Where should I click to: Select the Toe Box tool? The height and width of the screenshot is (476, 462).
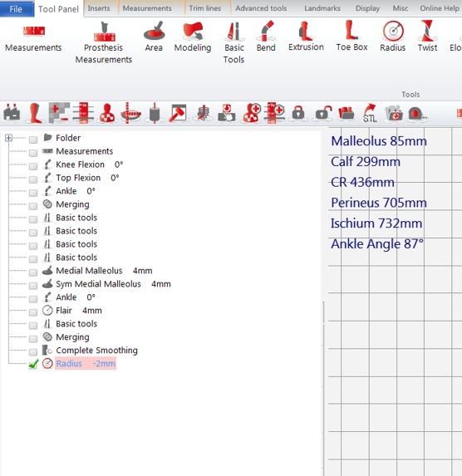pos(351,36)
